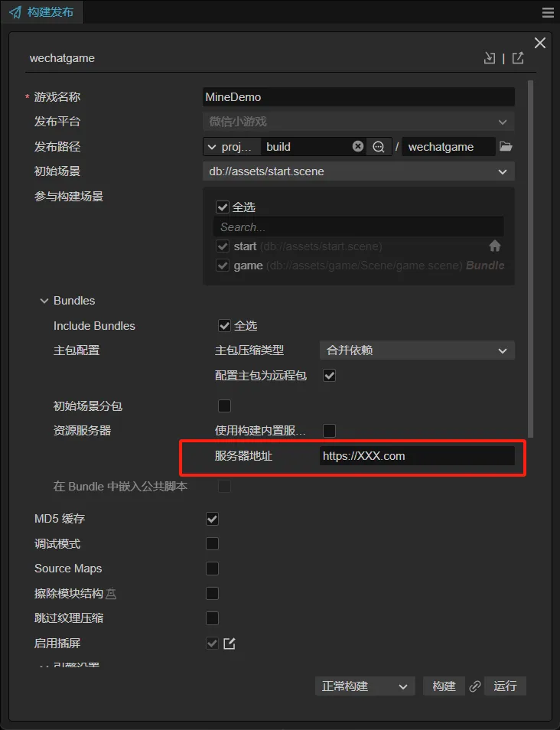Clear the build path with X icon

[x=358, y=146]
